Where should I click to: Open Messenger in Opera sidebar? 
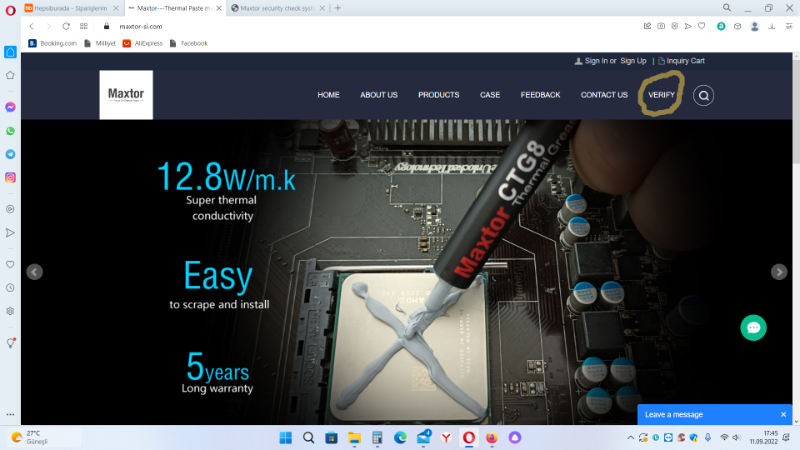[x=10, y=107]
